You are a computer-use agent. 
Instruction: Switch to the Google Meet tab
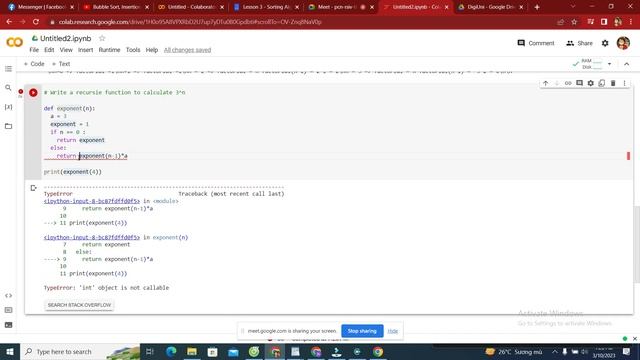tap(341, 7)
